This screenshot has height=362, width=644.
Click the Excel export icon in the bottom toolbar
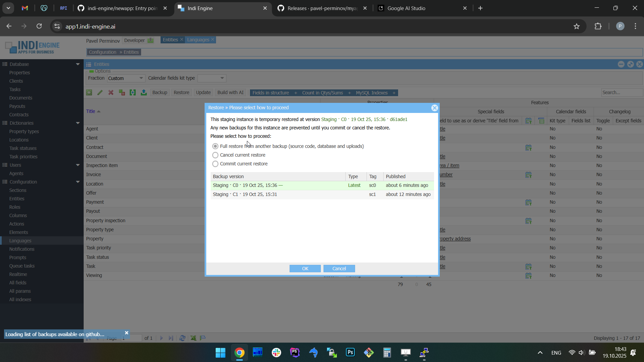tap(194, 338)
